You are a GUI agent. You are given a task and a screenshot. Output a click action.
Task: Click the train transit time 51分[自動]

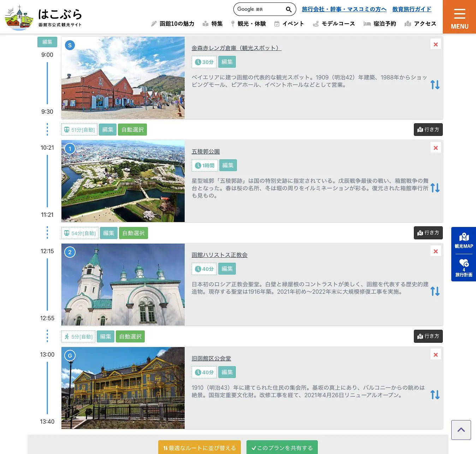pyautogui.click(x=79, y=130)
